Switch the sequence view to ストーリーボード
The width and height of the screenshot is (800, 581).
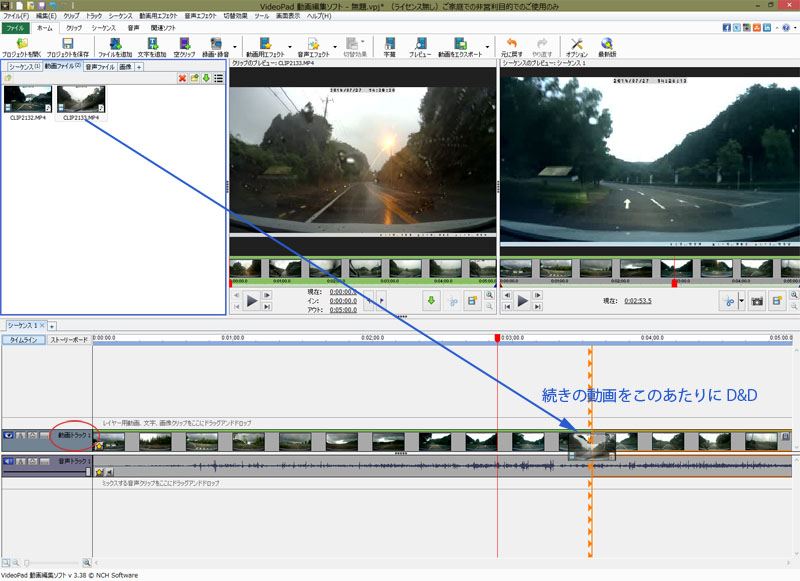click(69, 340)
